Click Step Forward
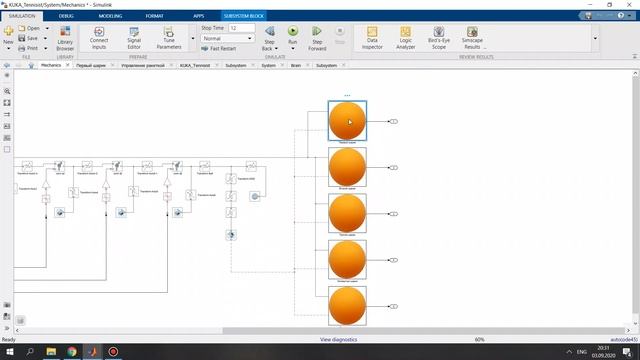640x360 pixels. [x=317, y=39]
